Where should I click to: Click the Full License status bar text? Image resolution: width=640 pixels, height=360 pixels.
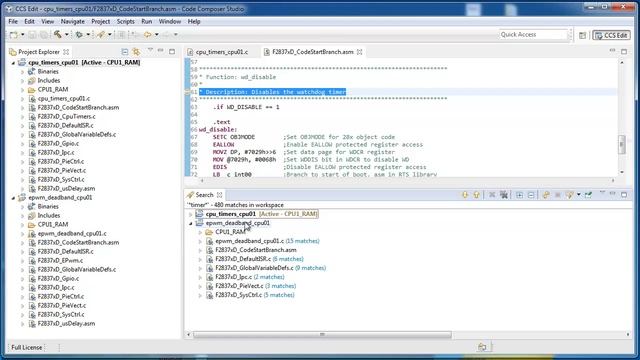pos(27,347)
